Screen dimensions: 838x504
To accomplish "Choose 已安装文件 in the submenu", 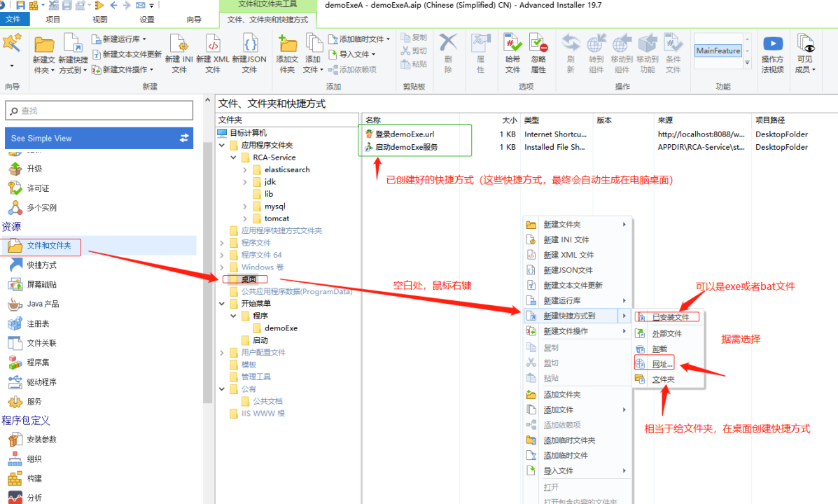I will click(667, 317).
